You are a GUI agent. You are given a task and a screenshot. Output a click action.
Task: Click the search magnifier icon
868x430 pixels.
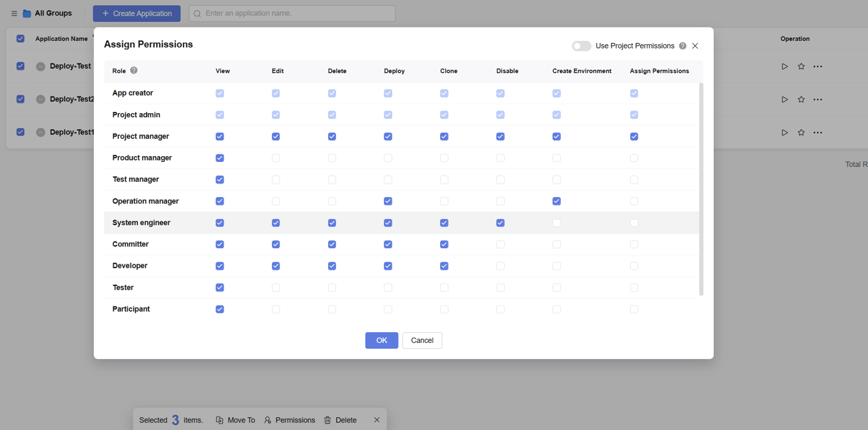click(198, 13)
